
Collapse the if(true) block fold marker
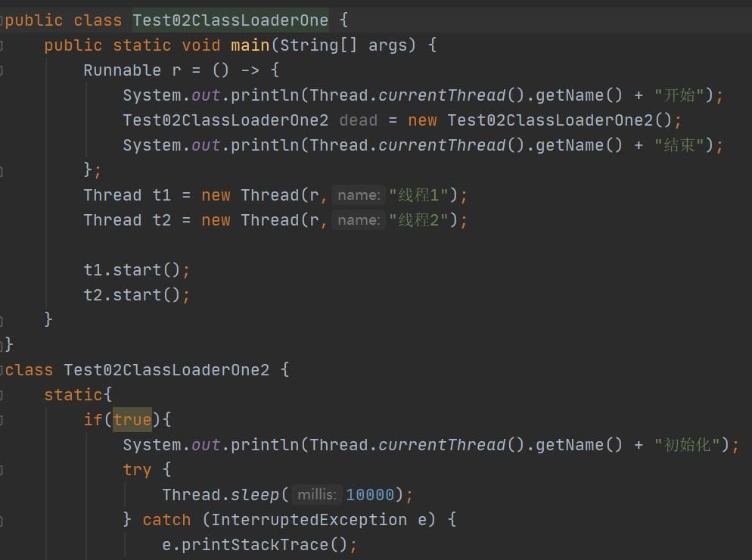(x=2, y=420)
